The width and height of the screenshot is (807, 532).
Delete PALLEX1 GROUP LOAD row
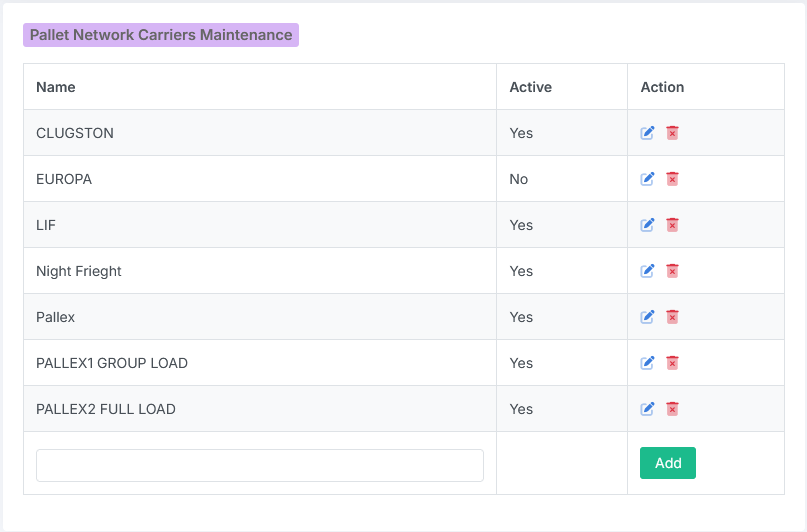[x=672, y=363]
